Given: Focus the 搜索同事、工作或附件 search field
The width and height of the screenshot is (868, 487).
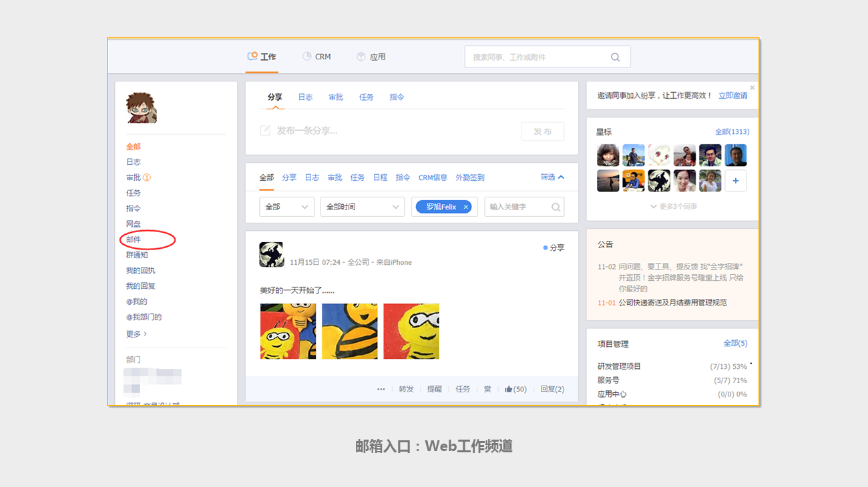Looking at the screenshot, I should [x=548, y=57].
